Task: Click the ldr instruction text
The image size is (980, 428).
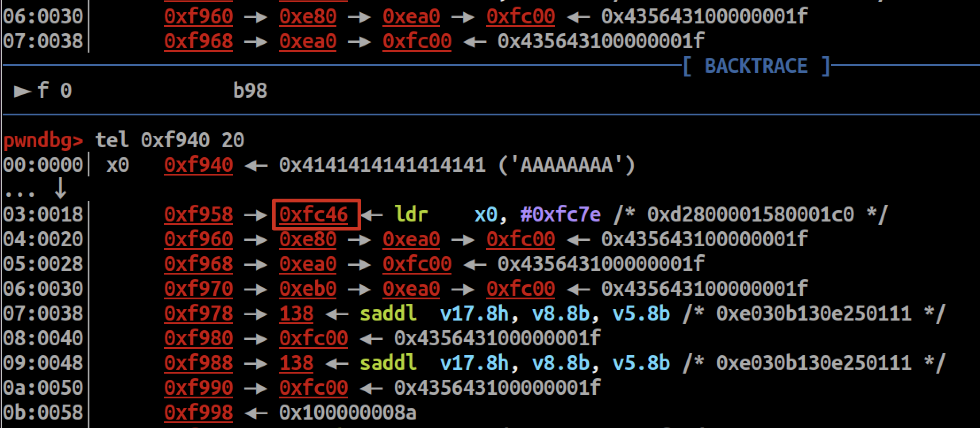Action: tap(411, 215)
